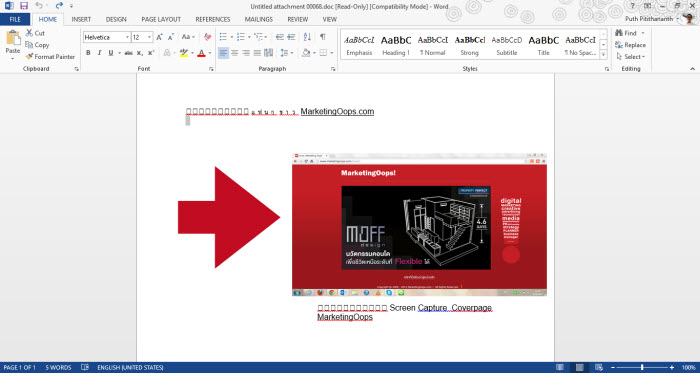
Task: Toggle strikethrough formatting
Action: (x=129, y=53)
